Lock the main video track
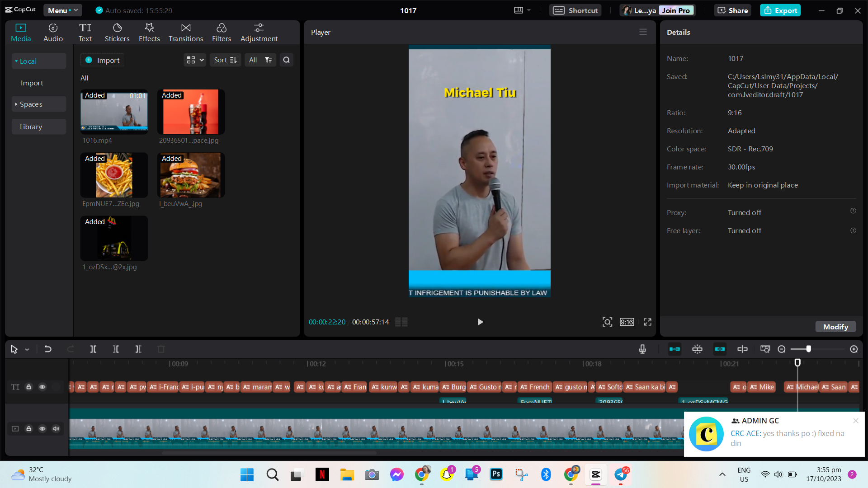This screenshot has height=488, width=868. point(28,429)
